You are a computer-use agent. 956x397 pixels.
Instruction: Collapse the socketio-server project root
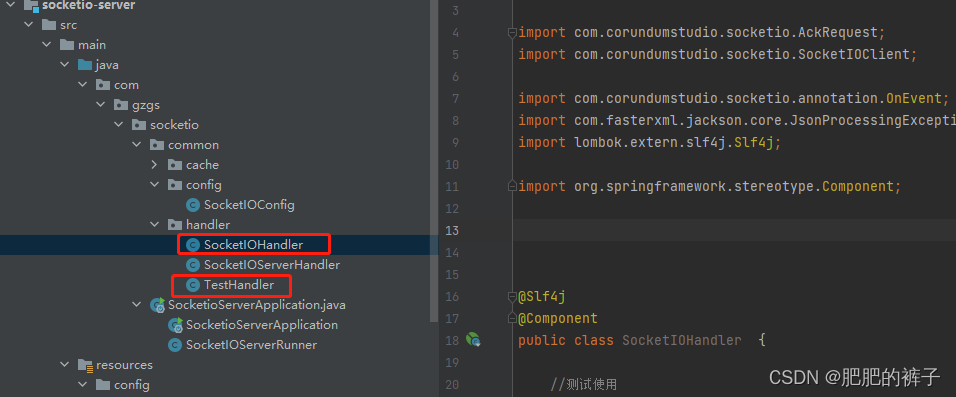[10, 5]
